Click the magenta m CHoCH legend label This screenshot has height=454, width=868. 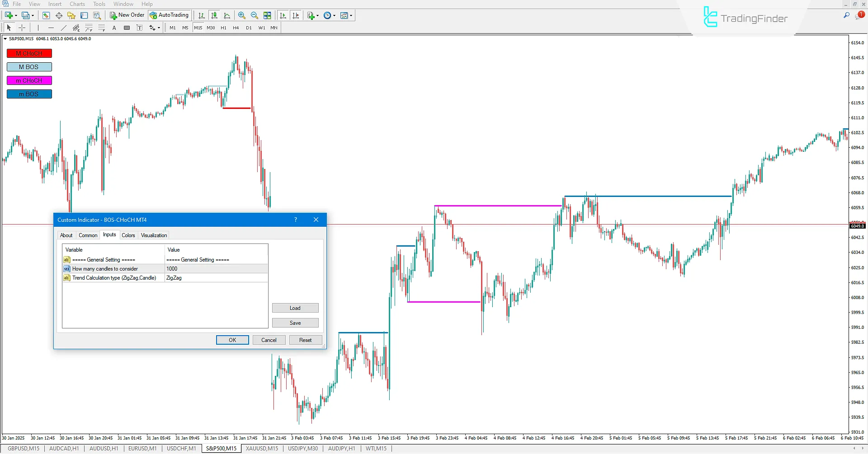pyautogui.click(x=29, y=80)
